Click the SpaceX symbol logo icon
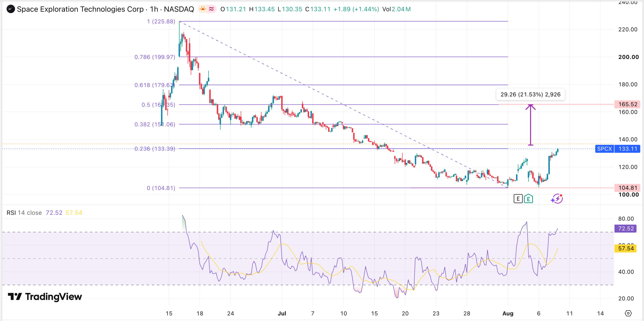644x321 pixels. pos(11,9)
